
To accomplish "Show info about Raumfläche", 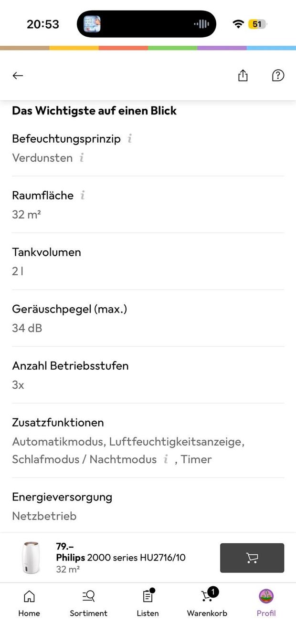I will point(83,195).
